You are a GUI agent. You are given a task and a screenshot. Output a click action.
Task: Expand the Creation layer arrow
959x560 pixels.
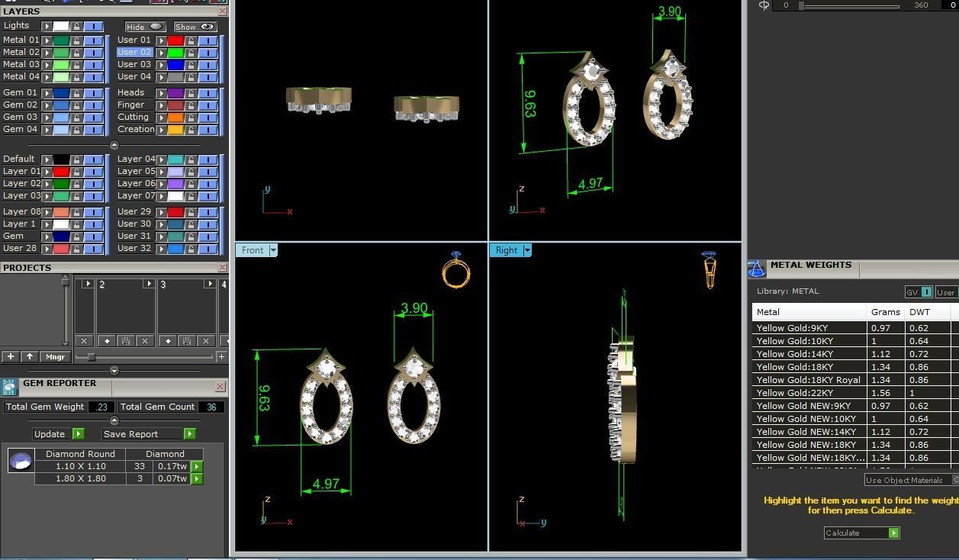(x=162, y=130)
